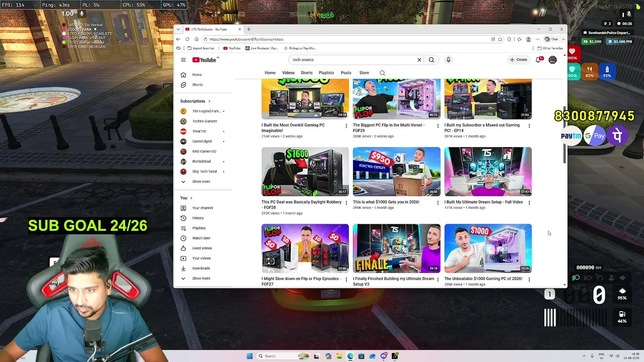Play 'This is what $1000 Gets you' thumbnail
Screen dimensions: 644x362
pos(396,171)
